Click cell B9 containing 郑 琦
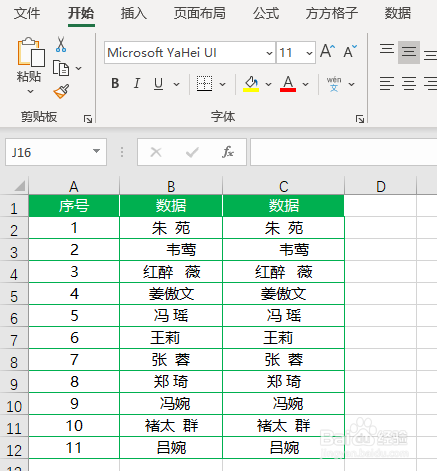This screenshot has height=471, width=437. pyautogui.click(x=171, y=382)
